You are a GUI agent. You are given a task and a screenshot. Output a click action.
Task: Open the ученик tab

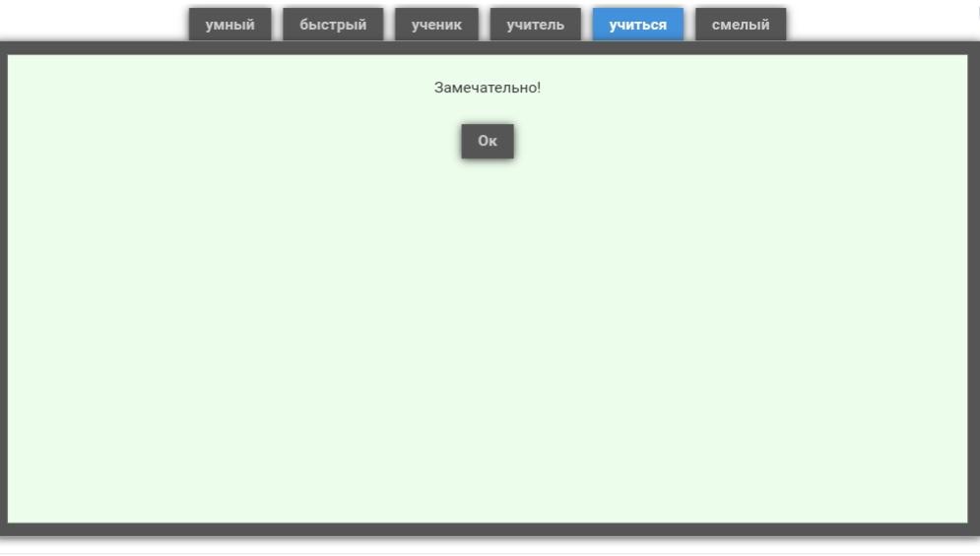(x=436, y=26)
